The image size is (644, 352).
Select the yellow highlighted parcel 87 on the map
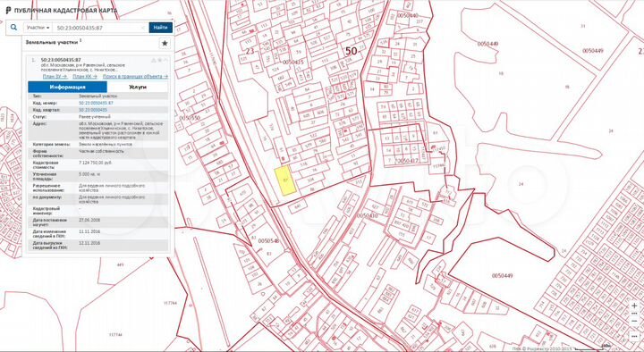click(x=285, y=180)
